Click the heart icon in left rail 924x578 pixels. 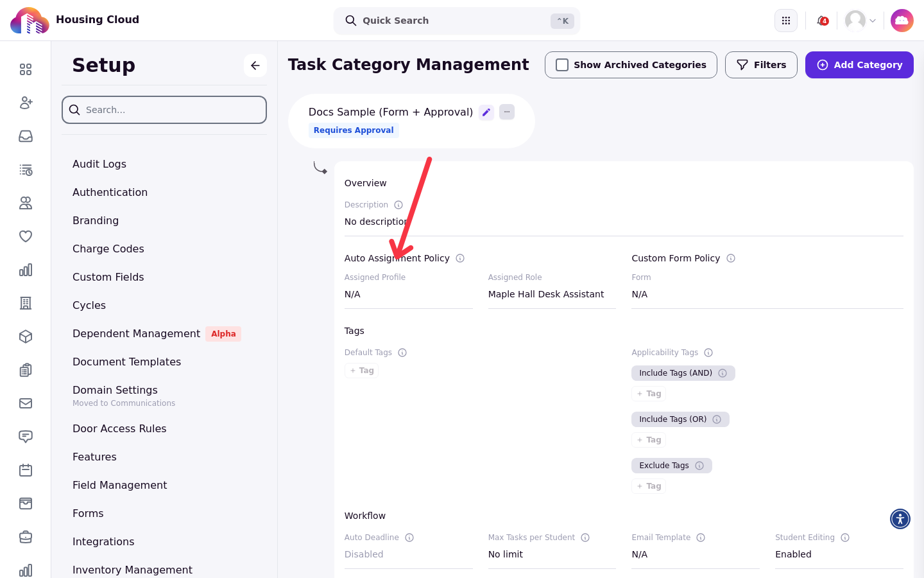point(26,236)
